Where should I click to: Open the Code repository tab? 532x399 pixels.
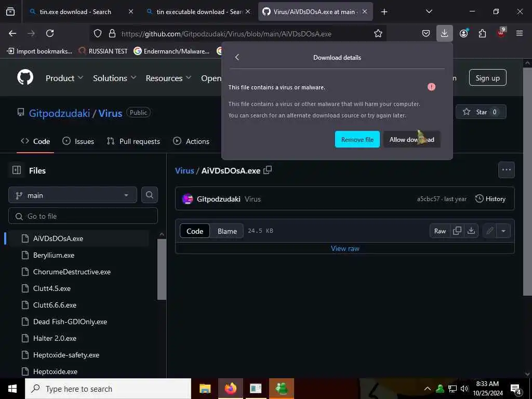(x=35, y=141)
